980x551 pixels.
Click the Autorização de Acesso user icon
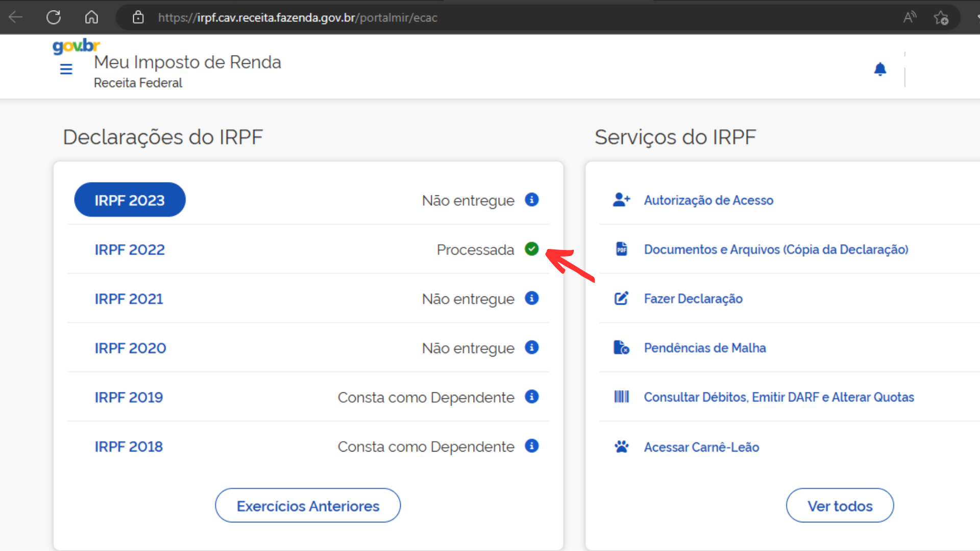tap(621, 199)
